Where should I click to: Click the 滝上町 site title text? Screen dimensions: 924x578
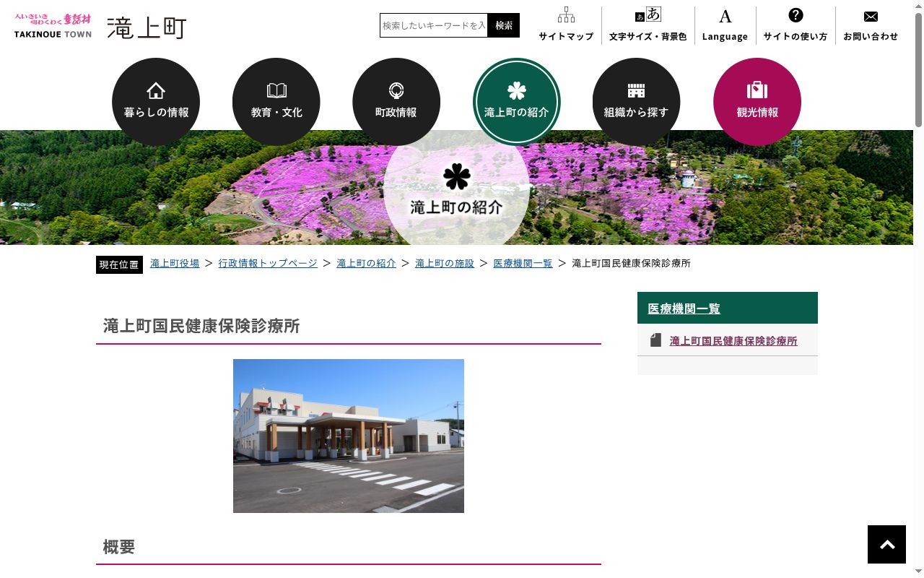tap(147, 27)
